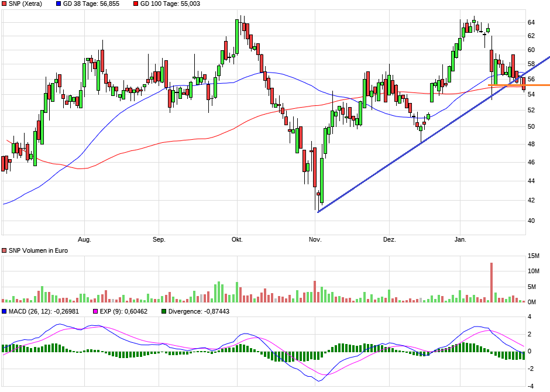Click the red SNP (Xetra) legend swatch
The width and height of the screenshot is (550, 392).
coord(5,4)
